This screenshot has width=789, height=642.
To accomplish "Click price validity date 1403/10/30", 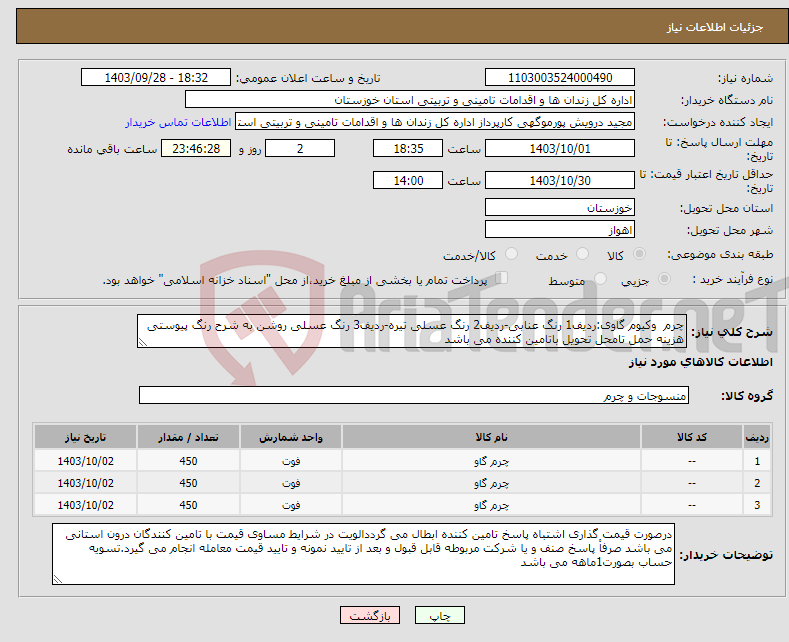I will [x=560, y=180].
